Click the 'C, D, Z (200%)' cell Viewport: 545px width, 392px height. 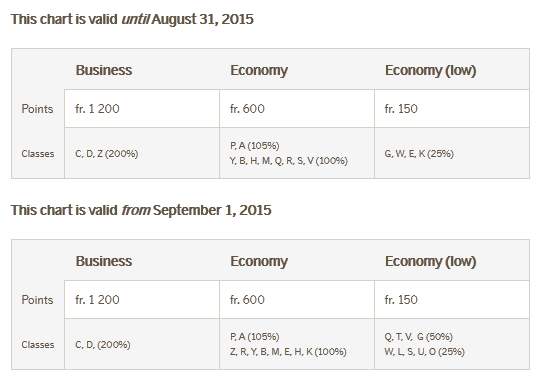click(x=107, y=154)
